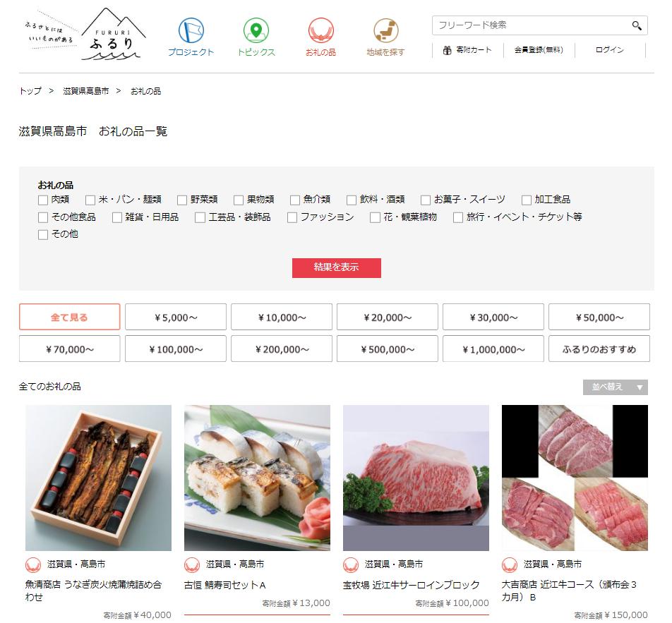Toggle the 工芸品・装飾品 checkbox

200,218
